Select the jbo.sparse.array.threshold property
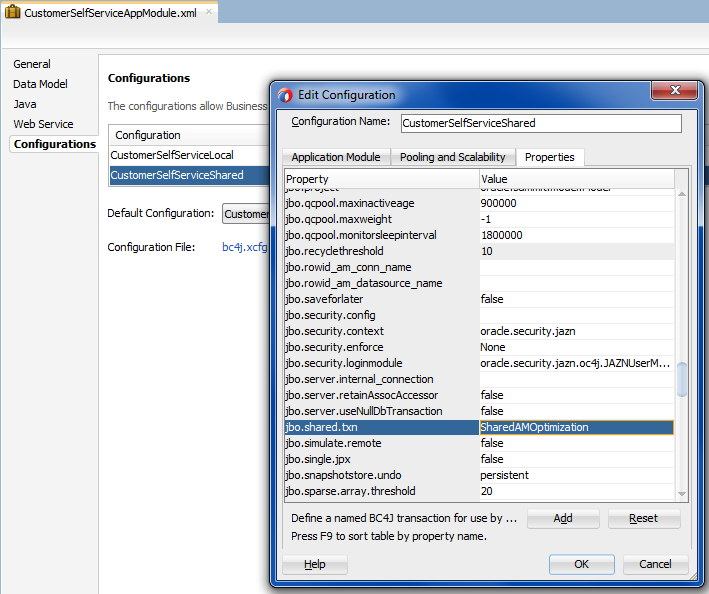Screen dimensions: 709x594 382,491
